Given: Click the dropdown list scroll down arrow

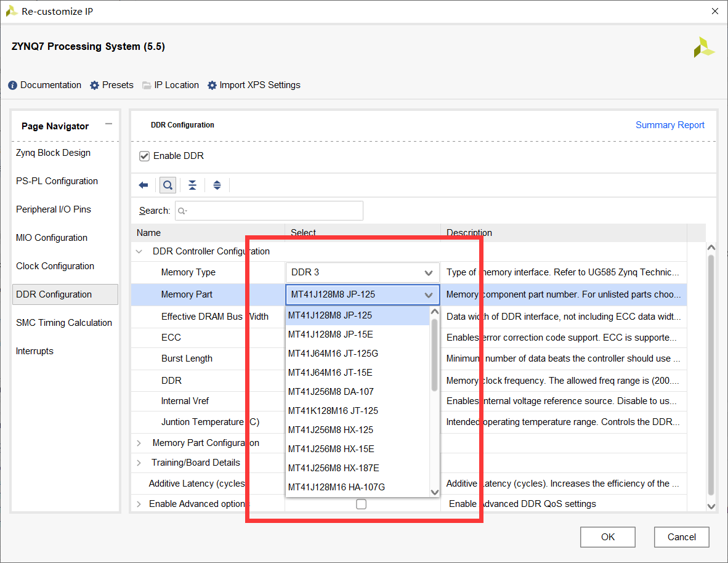Looking at the screenshot, I should 435,492.
